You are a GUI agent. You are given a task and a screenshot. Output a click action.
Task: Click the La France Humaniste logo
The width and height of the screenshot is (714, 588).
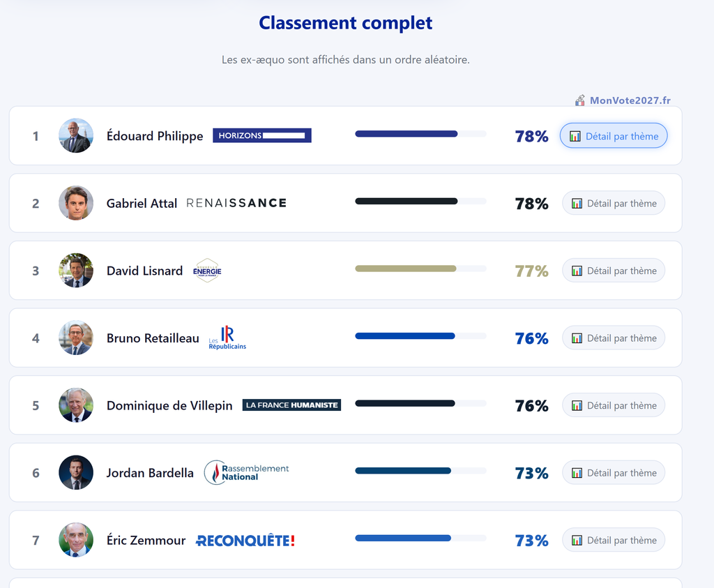click(x=291, y=405)
